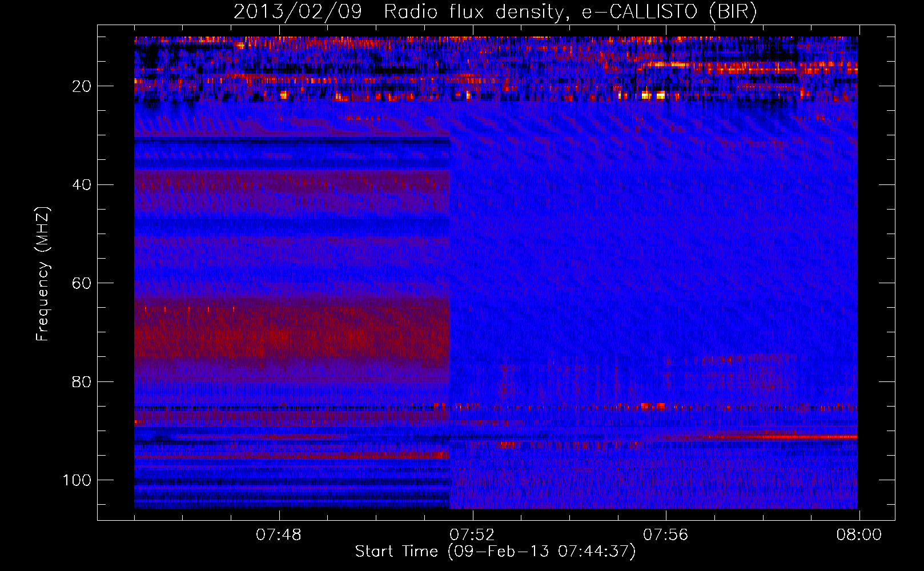Click the "07:52" time tick label

472,535
